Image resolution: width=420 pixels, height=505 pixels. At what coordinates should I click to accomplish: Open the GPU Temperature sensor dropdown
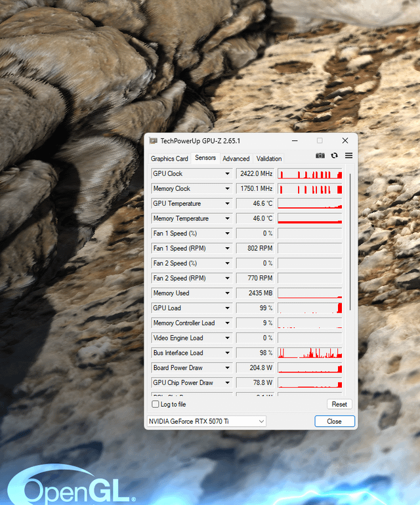click(227, 203)
